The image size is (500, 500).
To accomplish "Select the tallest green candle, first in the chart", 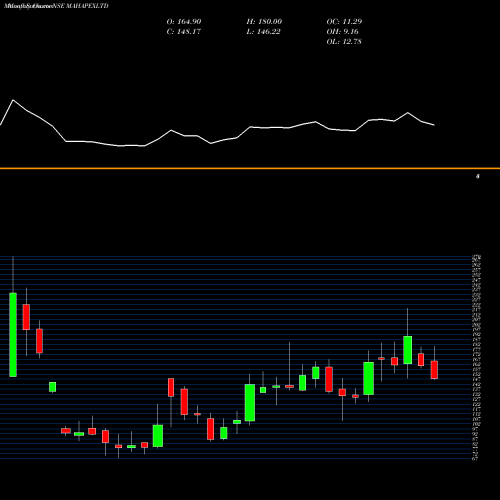I will tap(13, 335).
